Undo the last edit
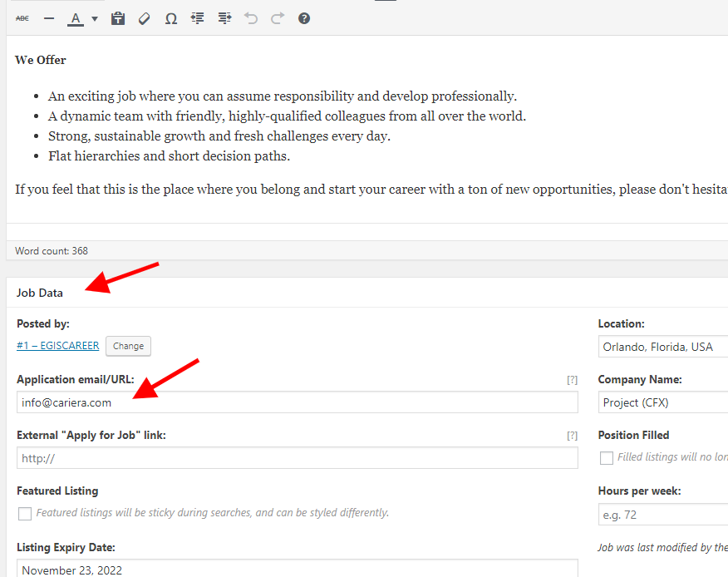The height and width of the screenshot is (577, 728). tap(251, 18)
